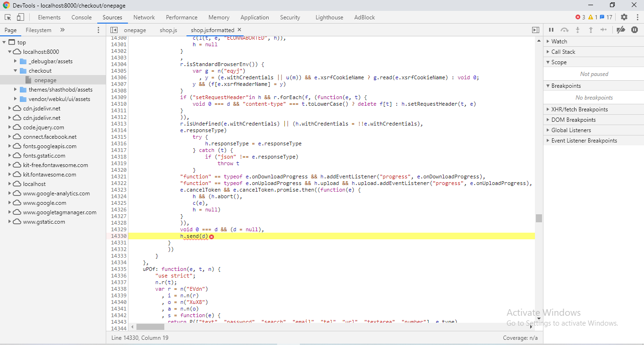
Task: Expand the connect.facebook.net domain node
Action: pyautogui.click(x=10, y=137)
